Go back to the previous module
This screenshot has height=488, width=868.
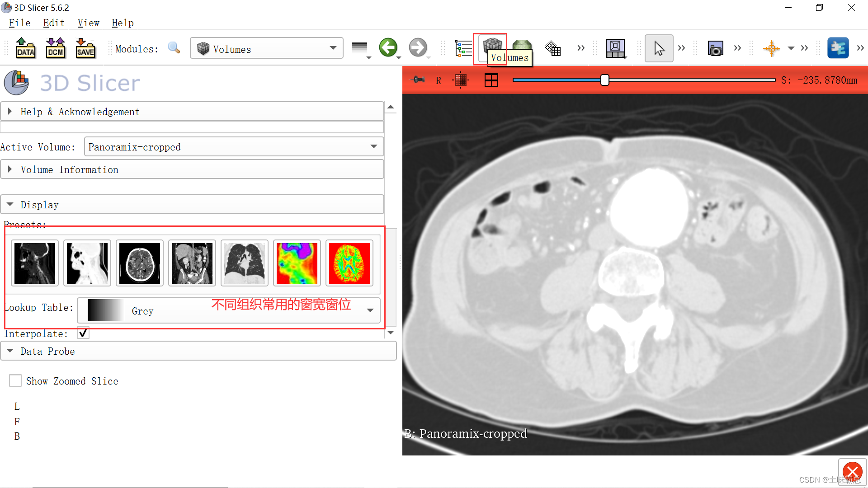click(389, 47)
